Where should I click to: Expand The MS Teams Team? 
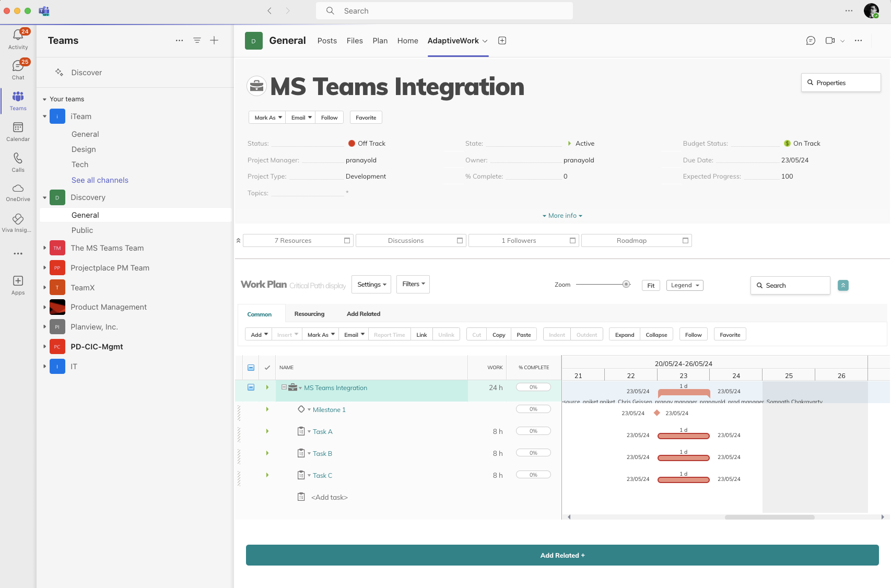point(44,248)
